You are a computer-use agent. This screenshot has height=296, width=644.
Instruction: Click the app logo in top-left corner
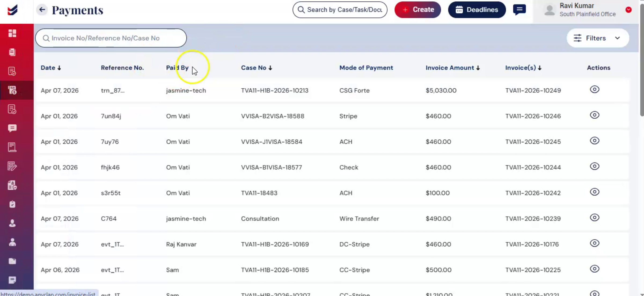click(12, 10)
